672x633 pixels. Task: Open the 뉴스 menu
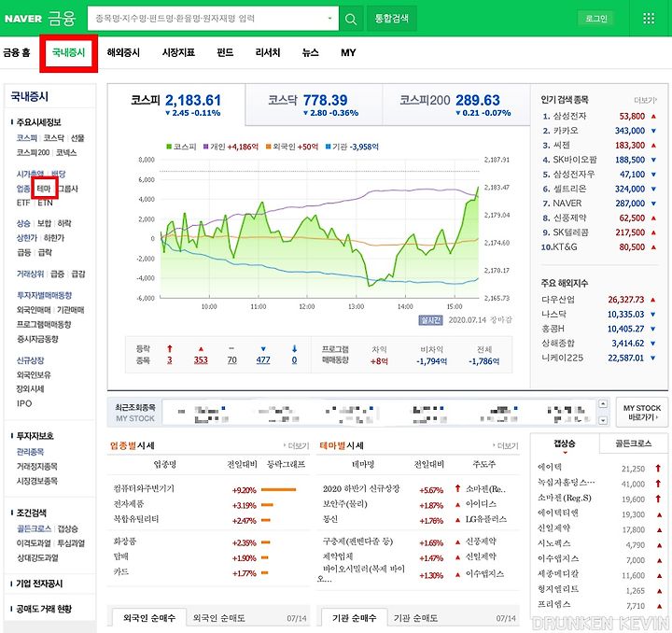(310, 52)
